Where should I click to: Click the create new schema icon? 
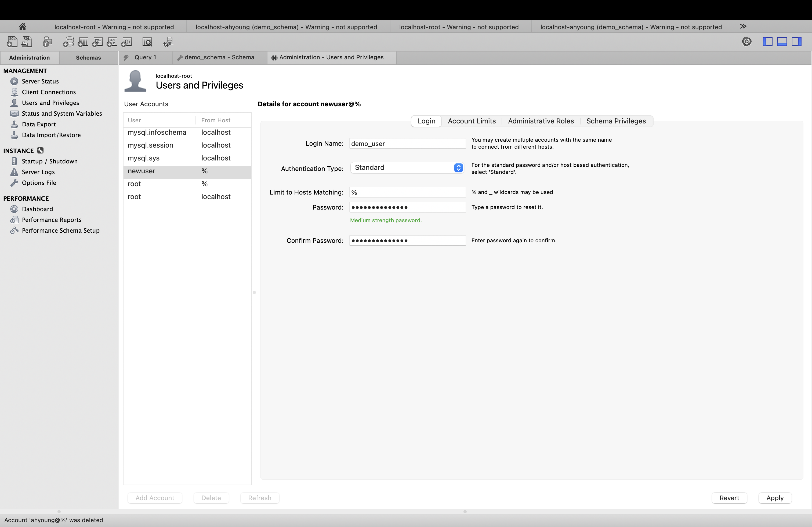68,42
